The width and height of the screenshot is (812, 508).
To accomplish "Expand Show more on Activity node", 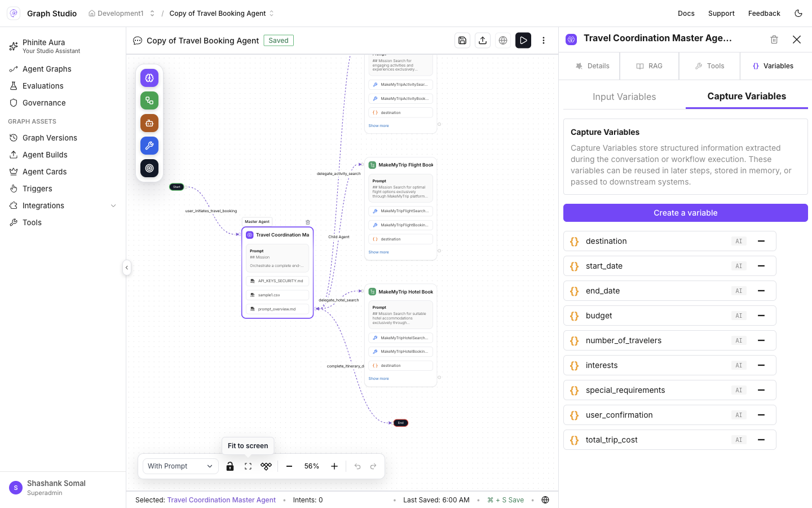I will [x=379, y=126].
